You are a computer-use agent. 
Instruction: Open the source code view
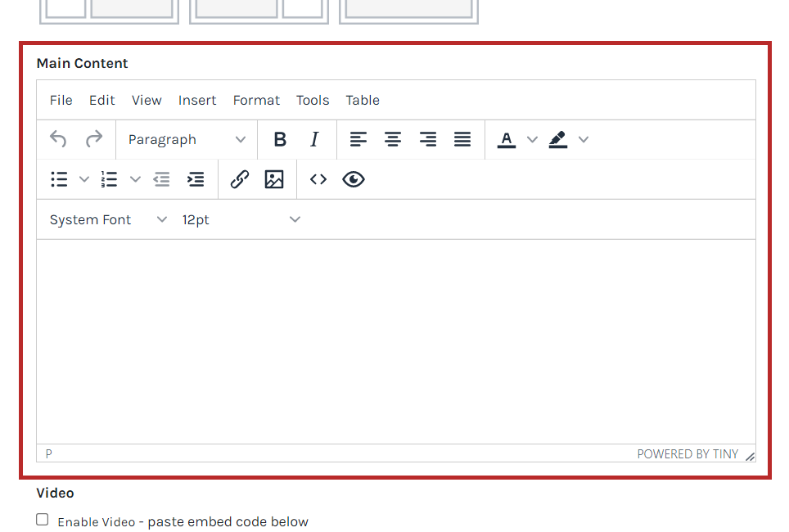click(318, 180)
